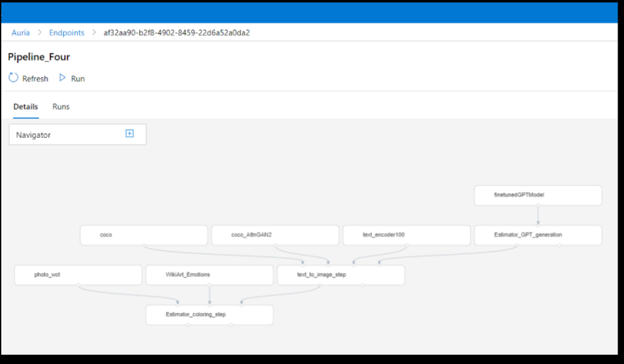This screenshot has width=624, height=364.
Task: Select the Estimator_GPT_generation node
Action: click(x=538, y=235)
